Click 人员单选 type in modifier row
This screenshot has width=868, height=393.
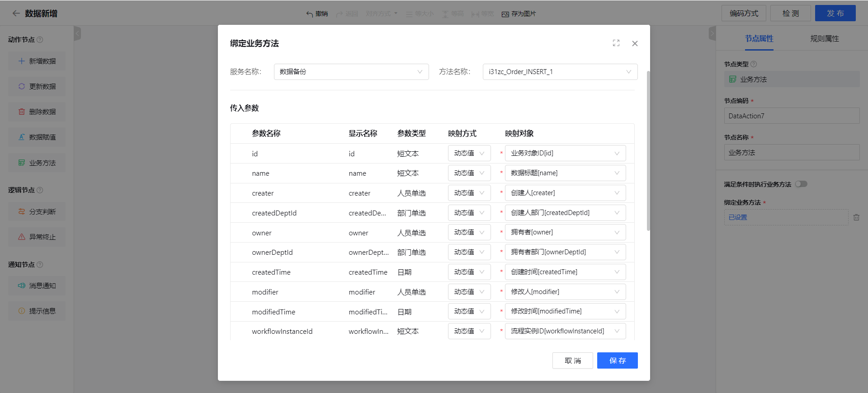(411, 292)
